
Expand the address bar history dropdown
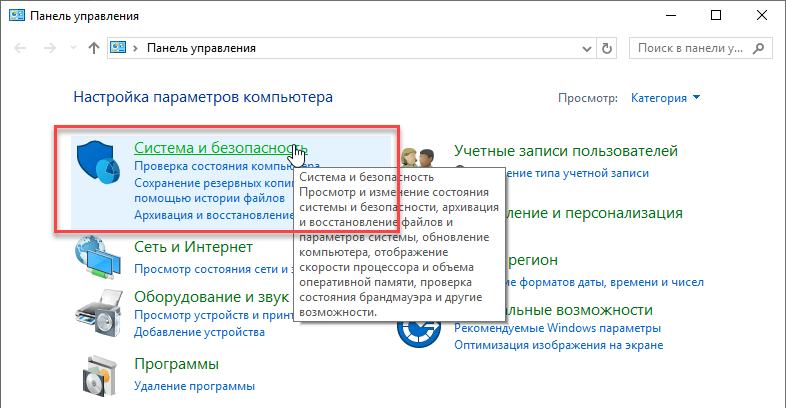point(586,49)
